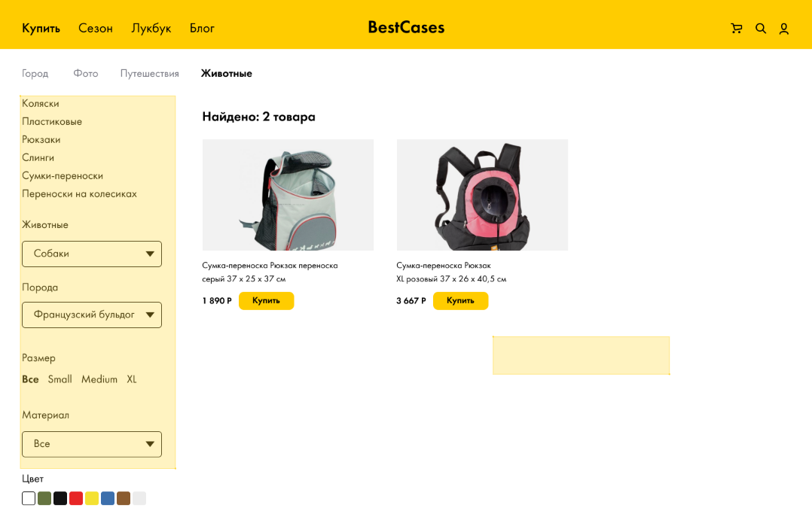Buy the gray backpack for 1 890 Р
Viewport: 812px width, 508px height.
pyautogui.click(x=266, y=300)
